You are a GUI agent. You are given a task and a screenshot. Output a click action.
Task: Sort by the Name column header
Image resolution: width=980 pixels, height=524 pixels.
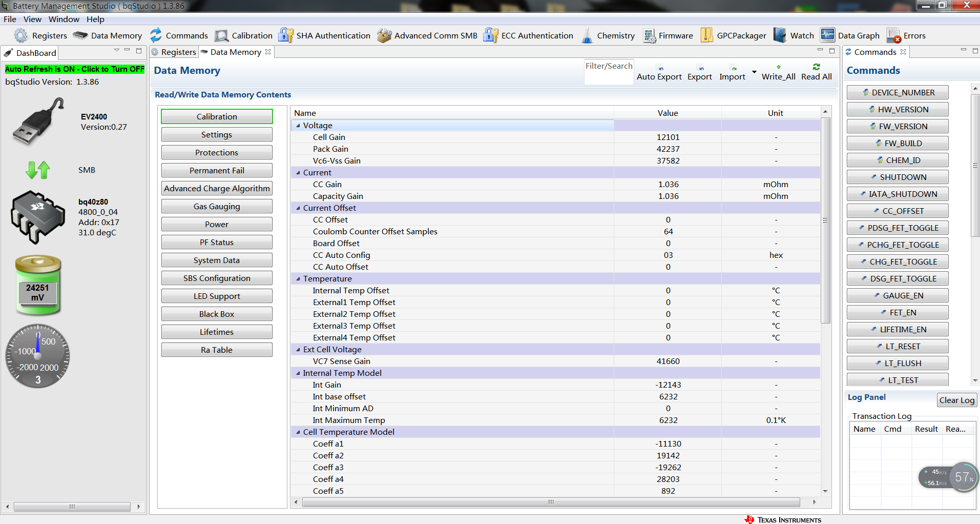(x=453, y=113)
